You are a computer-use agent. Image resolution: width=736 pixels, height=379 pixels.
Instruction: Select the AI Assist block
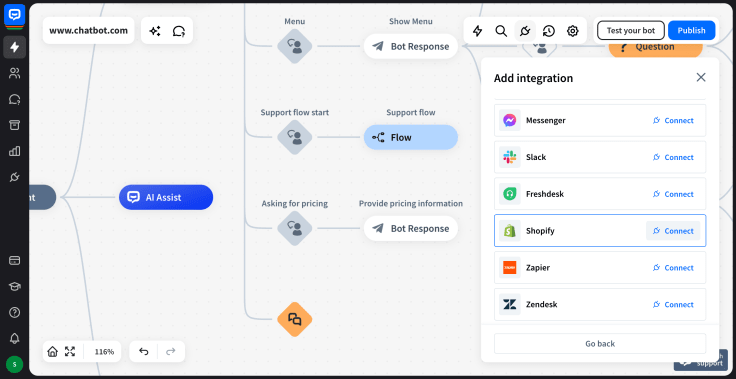coord(166,197)
